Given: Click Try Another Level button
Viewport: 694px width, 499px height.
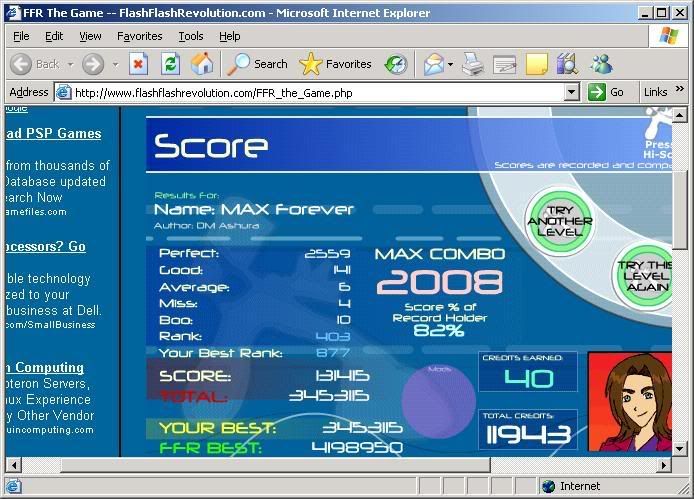Looking at the screenshot, I should point(560,220).
